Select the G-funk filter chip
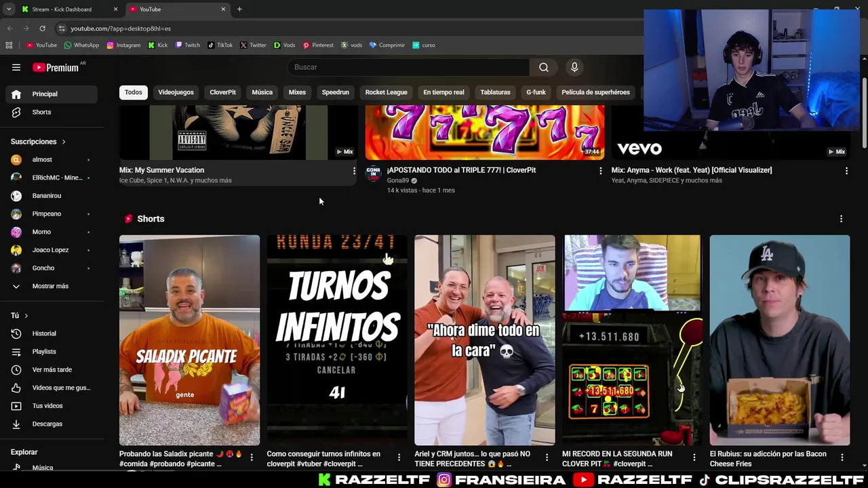This screenshot has height=488, width=868. click(x=536, y=92)
